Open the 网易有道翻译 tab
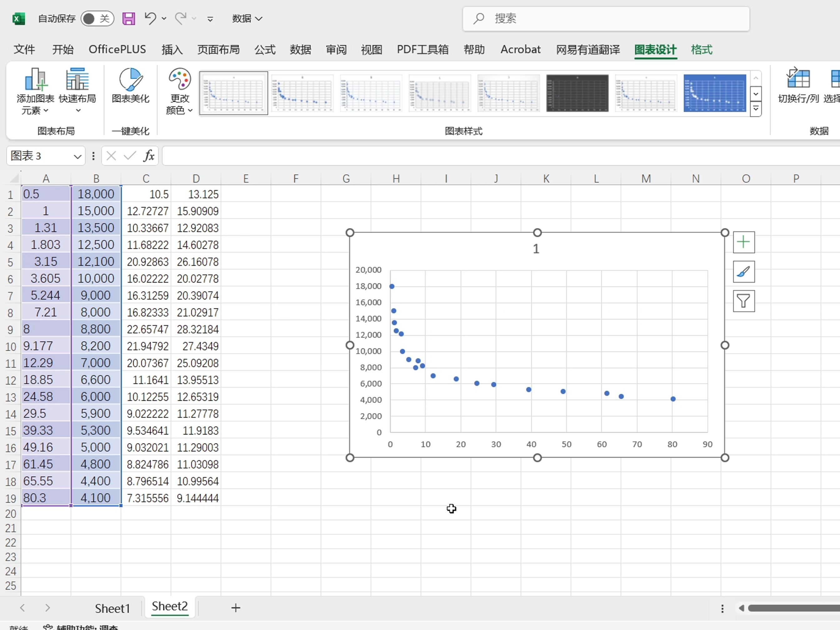Viewport: 840px width, 630px height. pos(588,49)
